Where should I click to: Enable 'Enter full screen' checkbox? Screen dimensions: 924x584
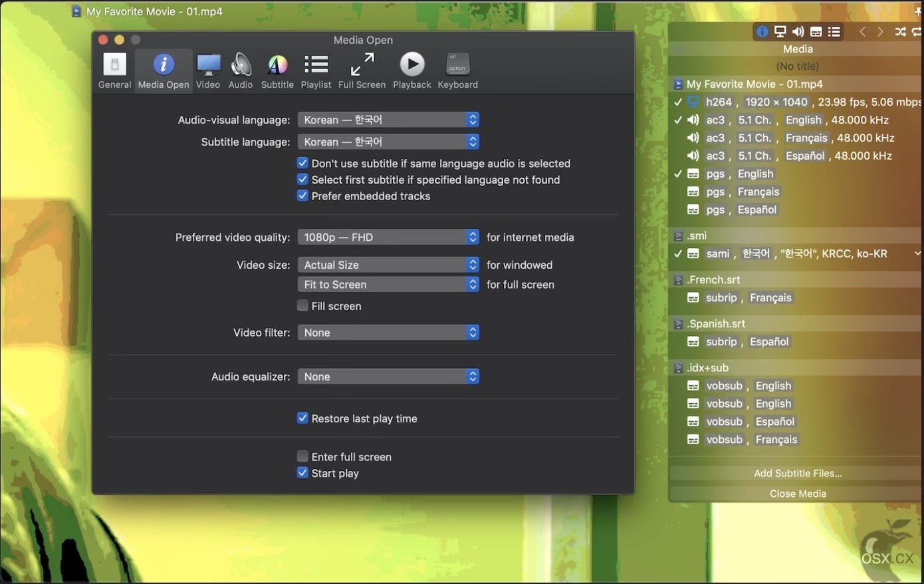pyautogui.click(x=302, y=456)
